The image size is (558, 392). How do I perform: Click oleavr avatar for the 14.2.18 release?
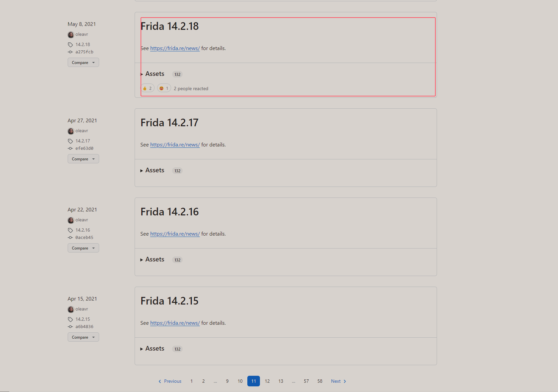tap(71, 34)
